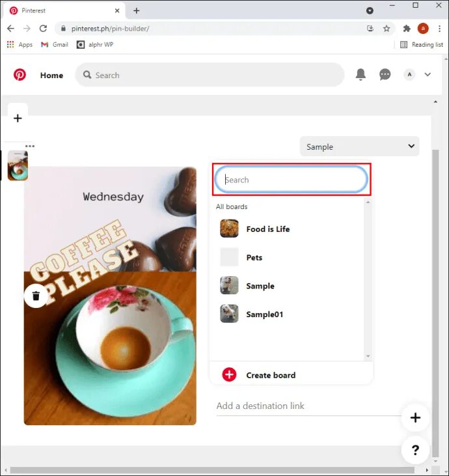This screenshot has width=449, height=476.
Task: Click the round plus floating button
Action: (415, 417)
